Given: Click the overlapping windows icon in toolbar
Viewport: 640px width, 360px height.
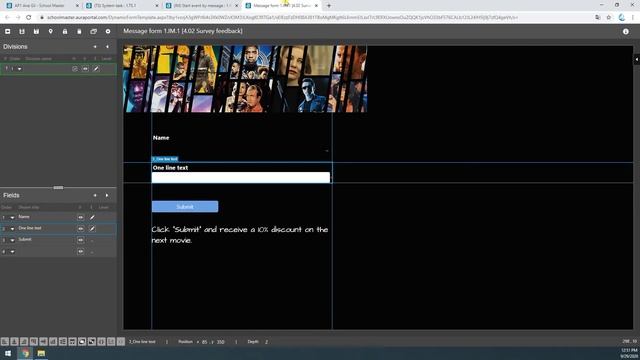Looking at the screenshot, I should [x=93, y=31].
